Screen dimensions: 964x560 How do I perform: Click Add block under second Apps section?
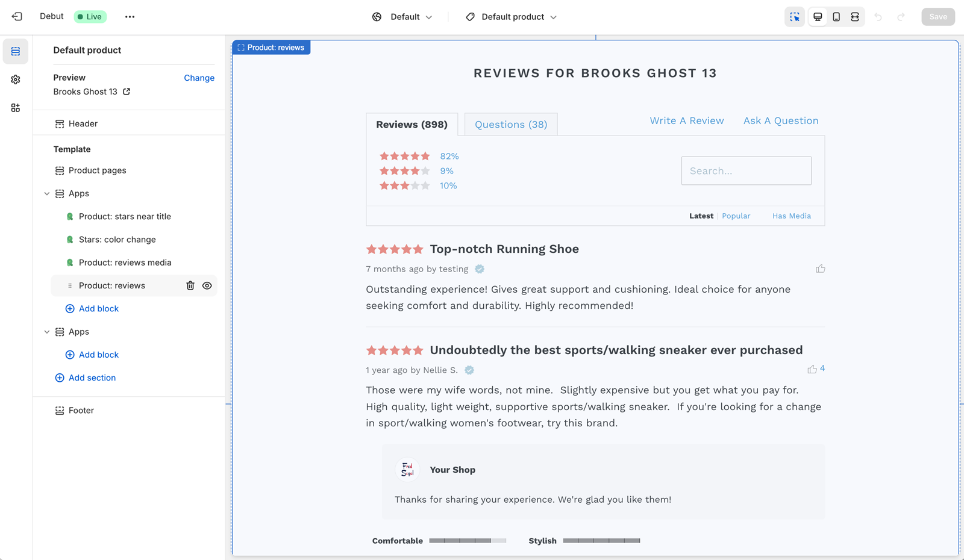pyautogui.click(x=92, y=355)
